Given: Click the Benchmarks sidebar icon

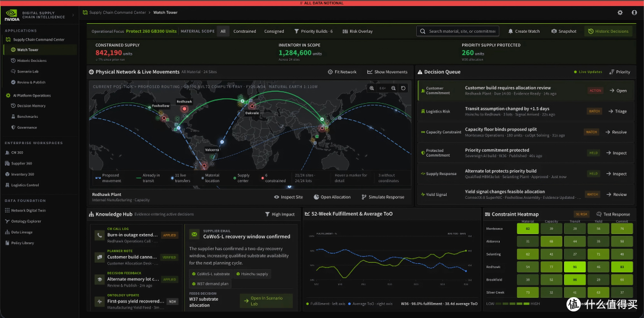Looking at the screenshot, I should [x=13, y=117].
